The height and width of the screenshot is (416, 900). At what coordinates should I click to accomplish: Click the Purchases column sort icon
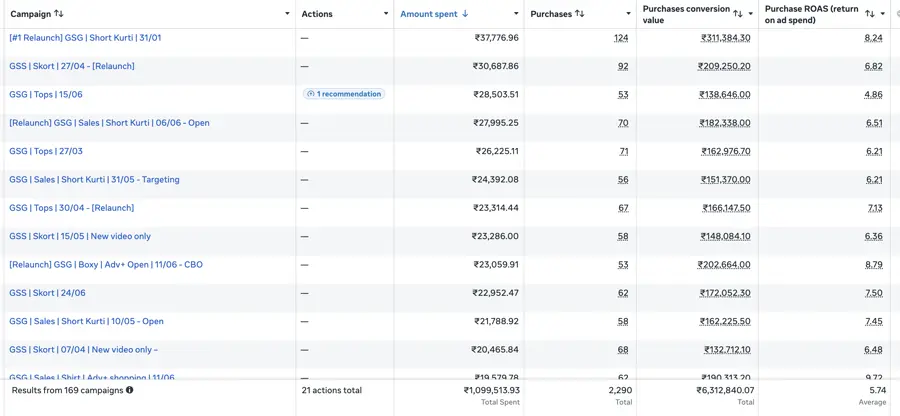point(579,14)
